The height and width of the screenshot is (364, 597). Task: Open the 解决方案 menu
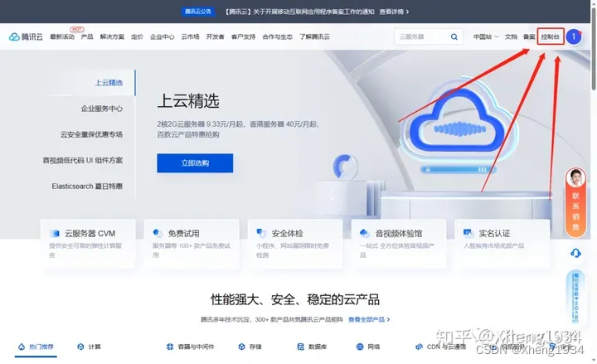(x=112, y=37)
